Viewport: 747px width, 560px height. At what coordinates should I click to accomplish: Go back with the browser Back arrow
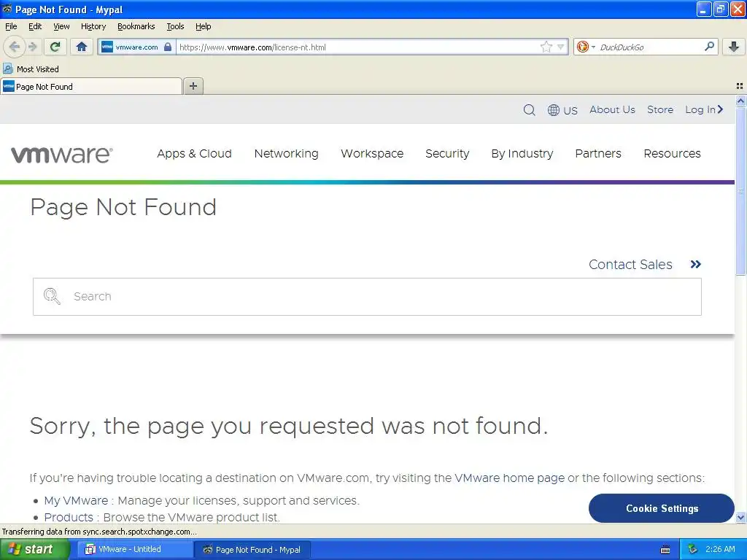[x=14, y=47]
